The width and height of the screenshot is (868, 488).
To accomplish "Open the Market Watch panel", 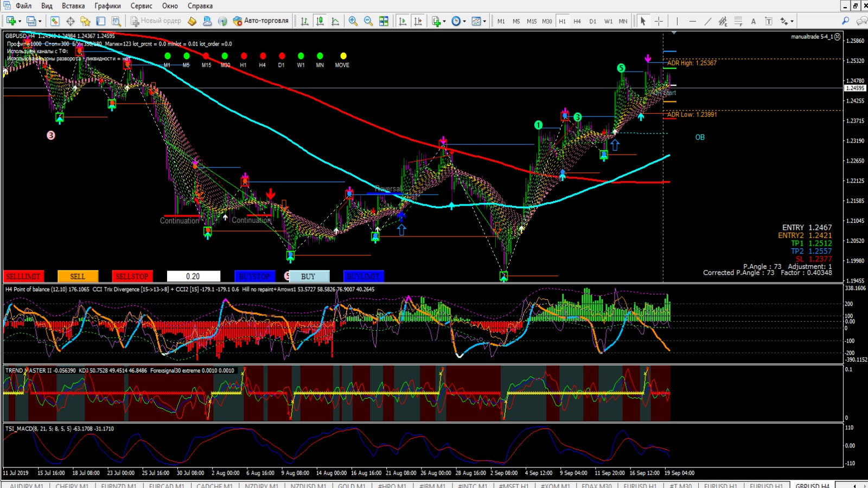I will 55,21.
